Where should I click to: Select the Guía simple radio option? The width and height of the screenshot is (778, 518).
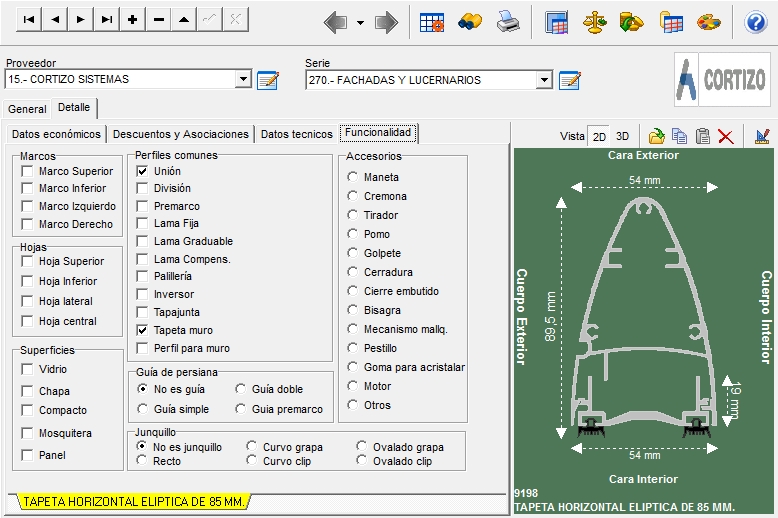point(142,408)
